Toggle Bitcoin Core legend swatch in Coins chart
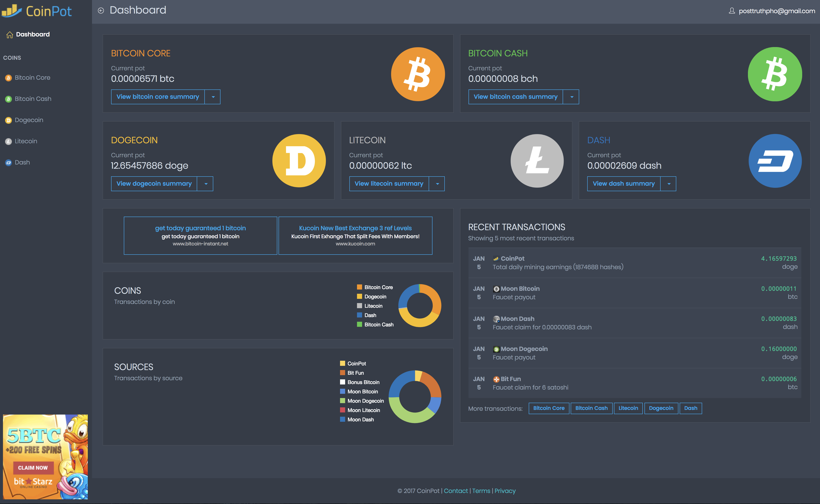 [x=359, y=287]
